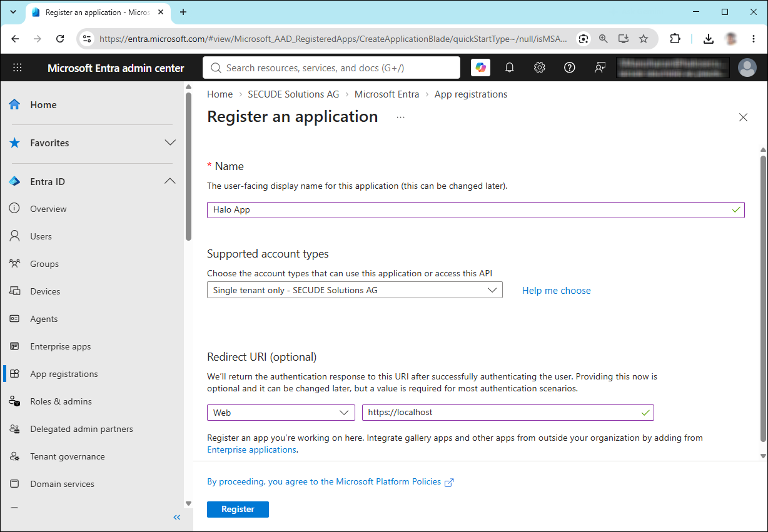768x532 pixels.
Task: Collapse the sidebar with double chevron
Action: pos(176,517)
